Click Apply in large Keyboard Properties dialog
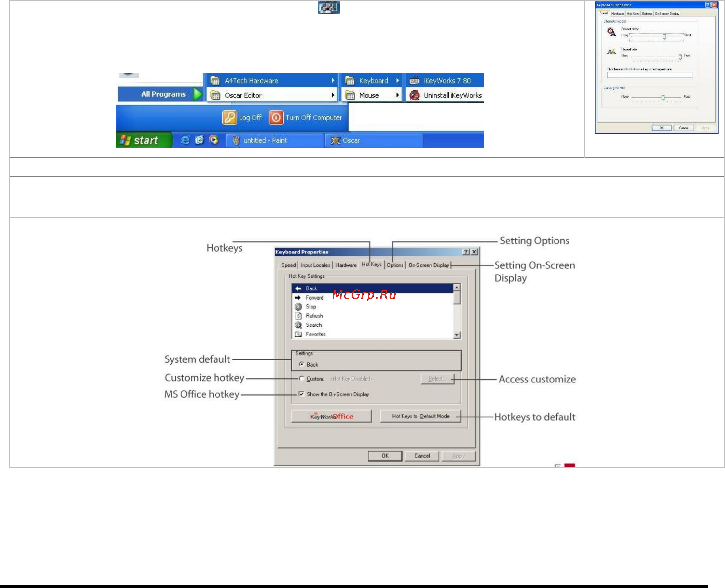725x588 pixels. 459,455
